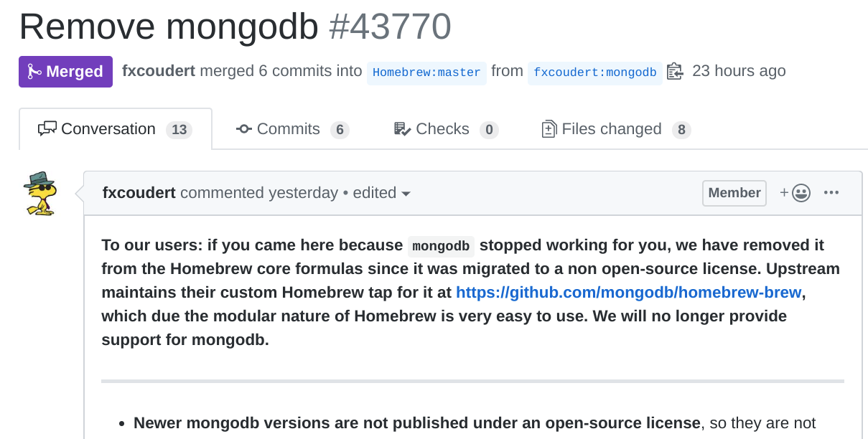Open the Homebrew:master branch link

click(x=426, y=72)
